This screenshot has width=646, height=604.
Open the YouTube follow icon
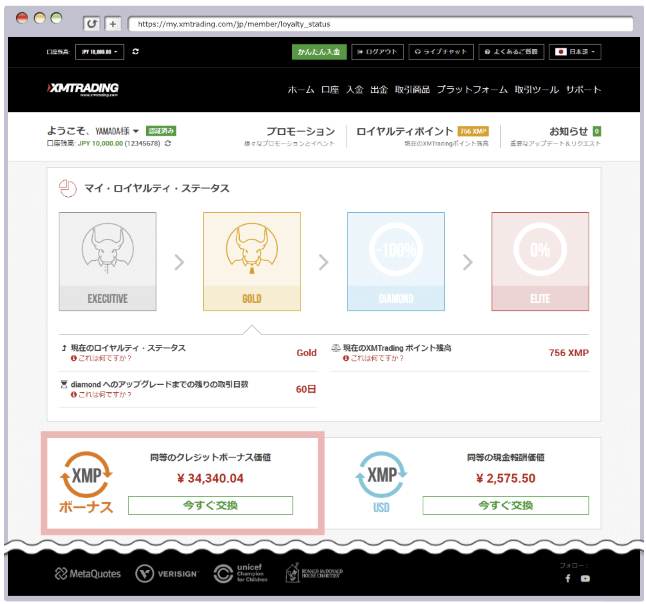585,578
